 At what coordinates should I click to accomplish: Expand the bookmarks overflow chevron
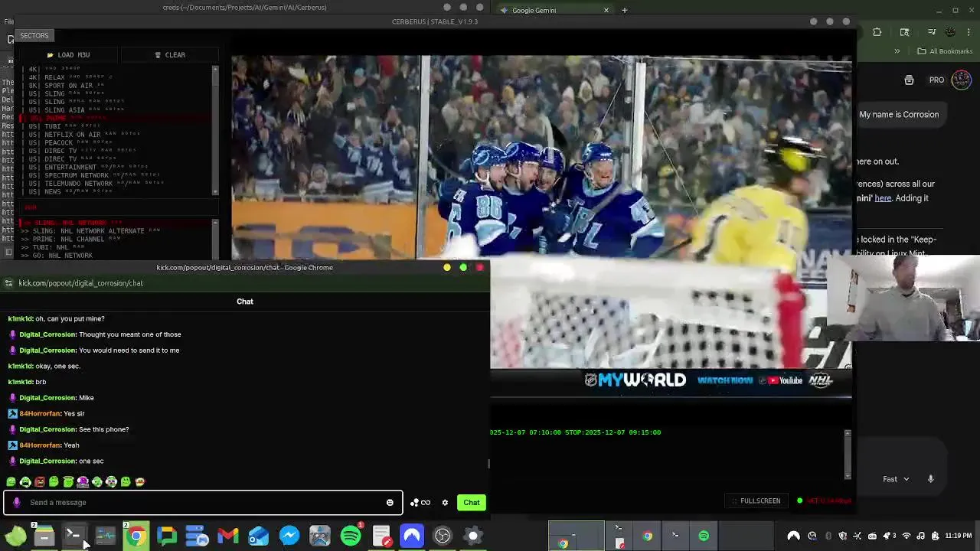point(897,51)
